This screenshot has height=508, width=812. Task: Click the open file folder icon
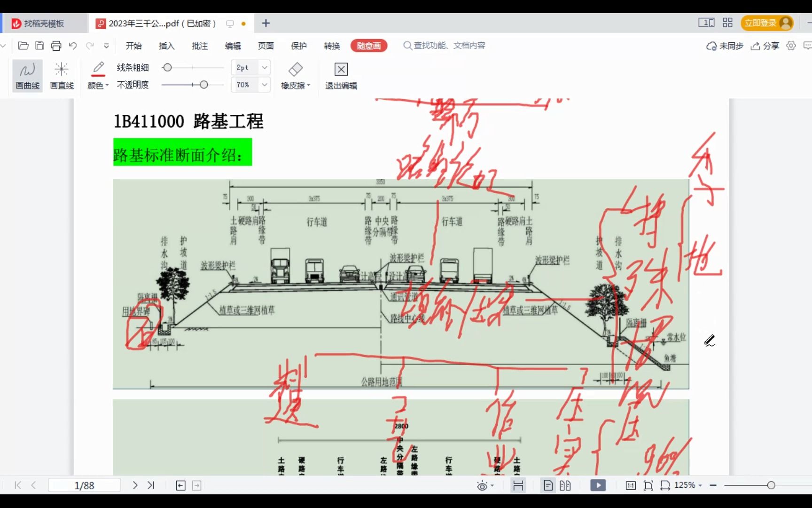[x=23, y=46]
